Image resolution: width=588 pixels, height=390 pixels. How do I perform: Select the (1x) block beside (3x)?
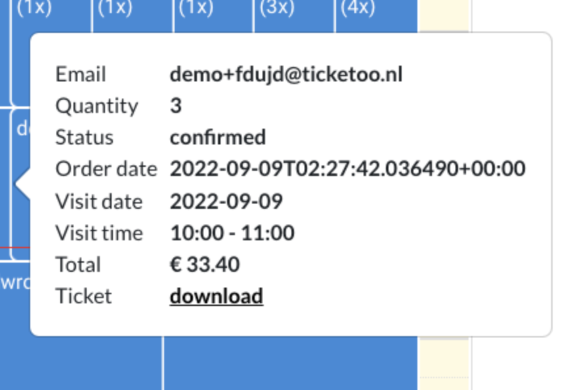point(213,14)
